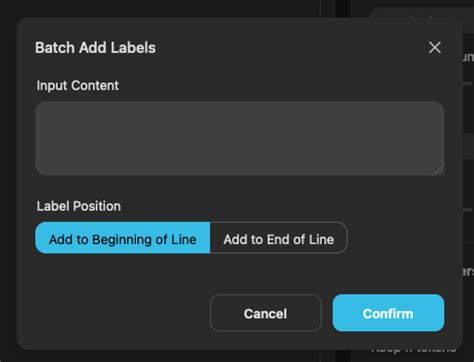Click the dimmed background below the dialog
This screenshot has height=362, width=474.
pos(167,357)
